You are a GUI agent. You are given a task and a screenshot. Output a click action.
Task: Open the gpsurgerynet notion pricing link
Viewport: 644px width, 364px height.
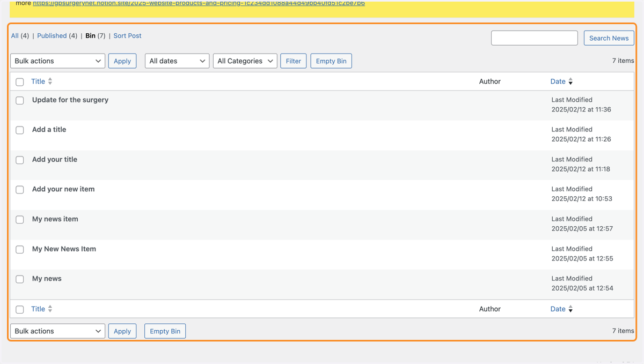(199, 3)
